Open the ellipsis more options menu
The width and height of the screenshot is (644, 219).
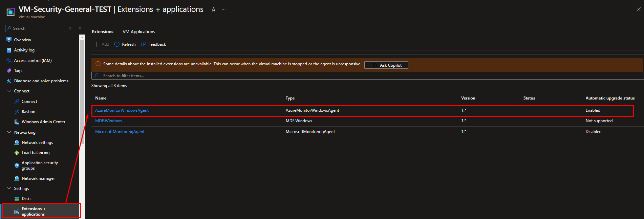223,9
